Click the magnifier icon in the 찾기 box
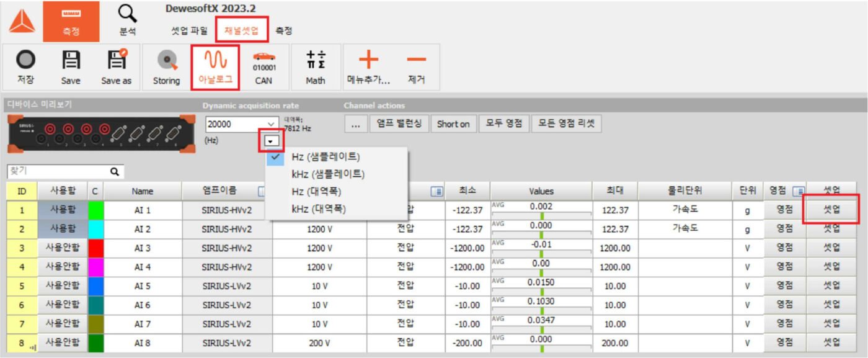Screen dimensions: 868x358 coord(114,171)
